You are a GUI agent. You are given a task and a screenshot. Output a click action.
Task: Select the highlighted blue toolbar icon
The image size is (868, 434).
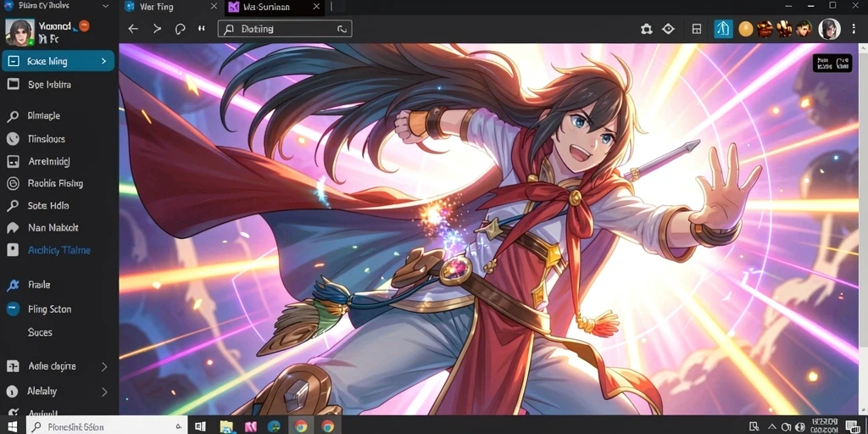coord(722,29)
